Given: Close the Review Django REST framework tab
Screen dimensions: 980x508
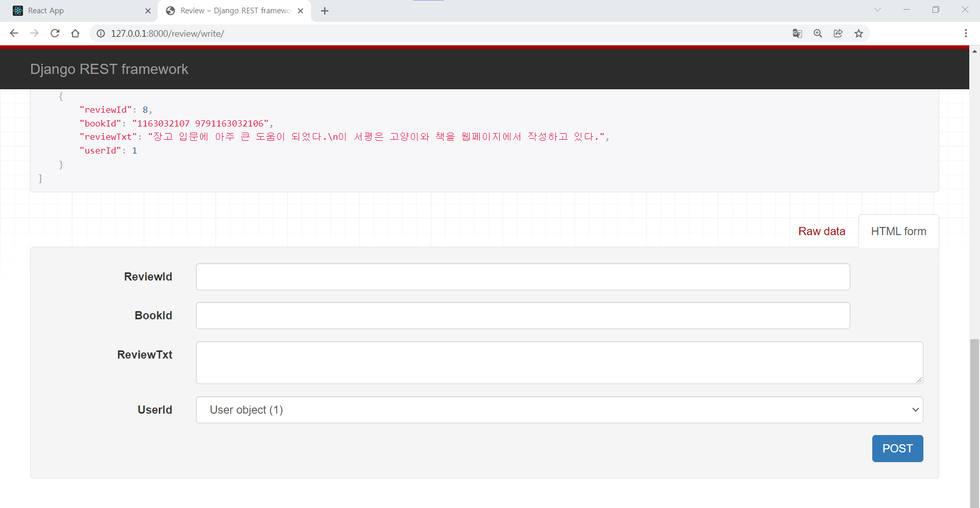Looking at the screenshot, I should [301, 11].
